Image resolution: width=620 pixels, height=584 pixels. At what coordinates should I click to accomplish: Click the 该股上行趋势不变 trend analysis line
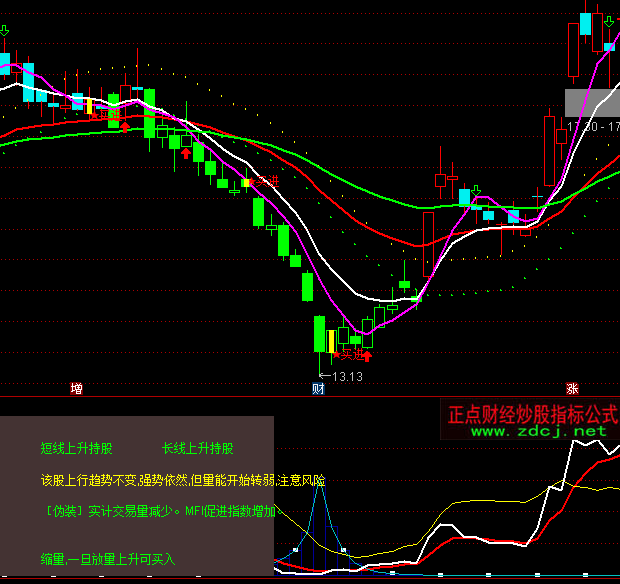pos(183,480)
